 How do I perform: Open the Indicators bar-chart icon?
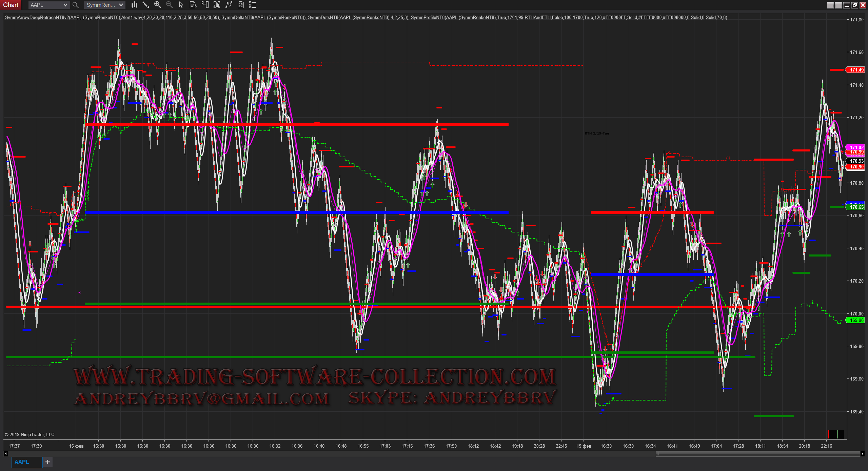tap(217, 5)
